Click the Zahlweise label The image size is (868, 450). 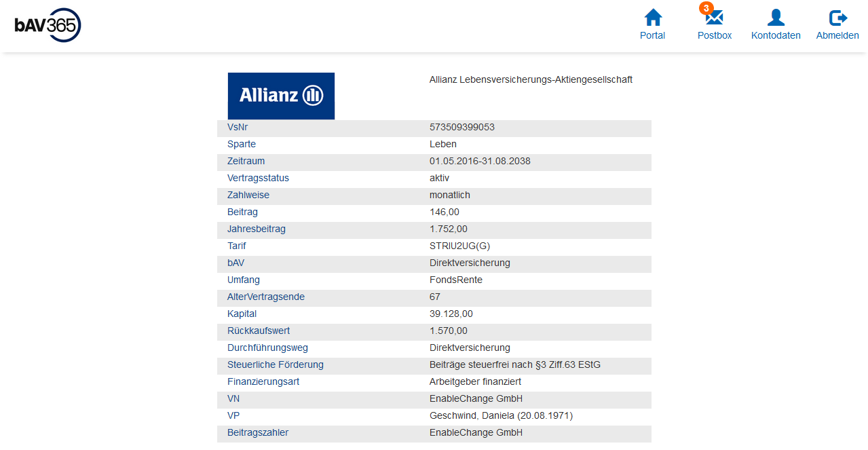tap(248, 195)
